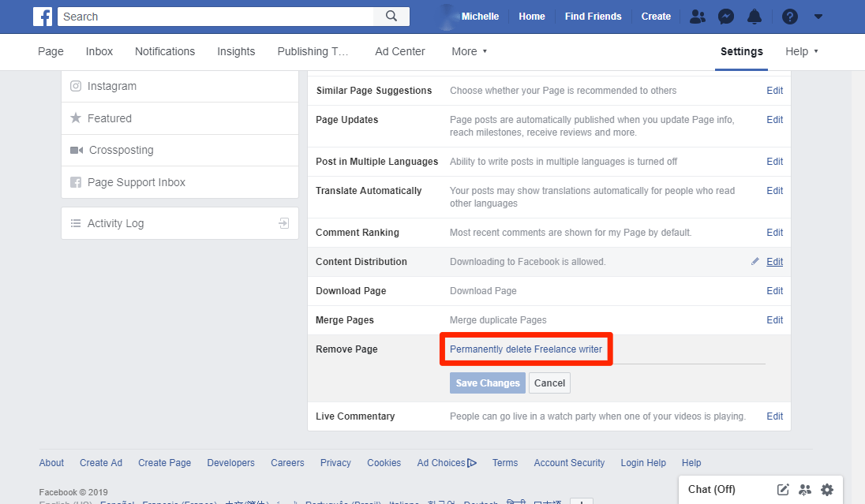This screenshot has height=504, width=865.
Task: Click the new message compose icon in Chat
Action: coord(783,489)
